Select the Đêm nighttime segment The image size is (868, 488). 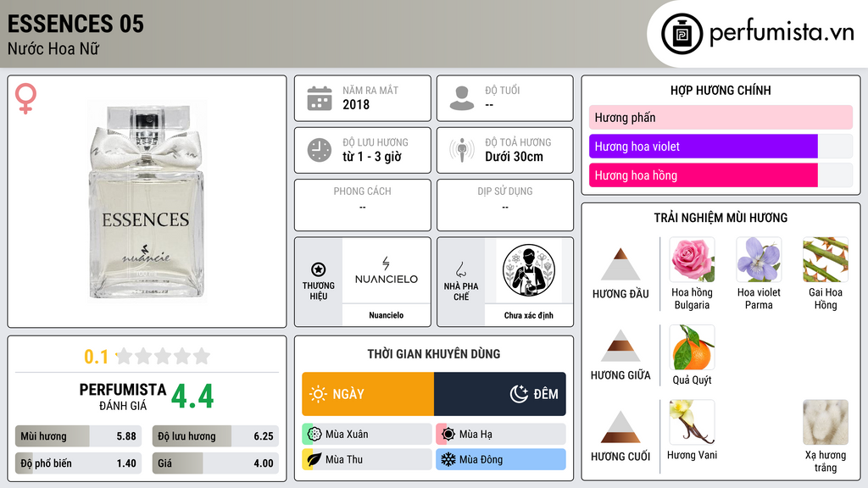[x=500, y=394]
